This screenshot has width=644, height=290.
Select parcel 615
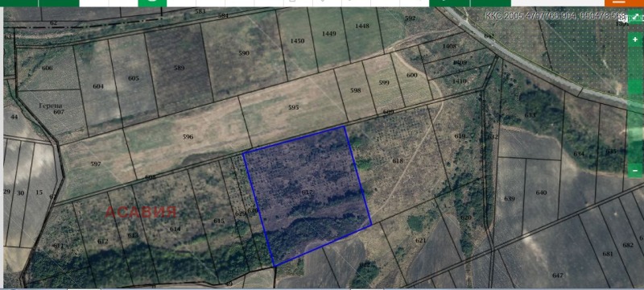(x=219, y=221)
